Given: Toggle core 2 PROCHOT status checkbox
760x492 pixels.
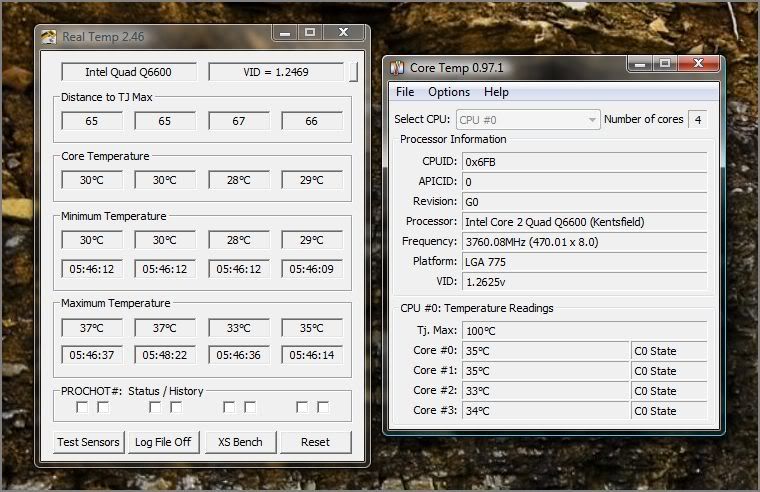Looking at the screenshot, I should click(x=229, y=407).
